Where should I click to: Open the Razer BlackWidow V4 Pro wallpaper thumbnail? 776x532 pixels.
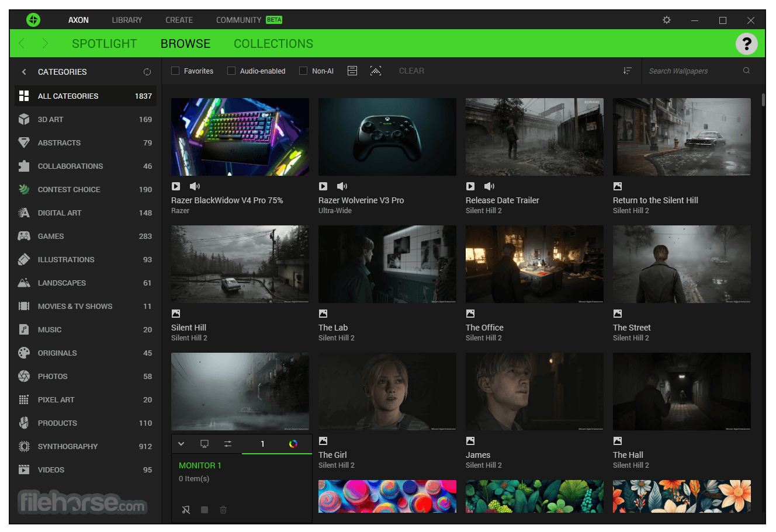240,137
